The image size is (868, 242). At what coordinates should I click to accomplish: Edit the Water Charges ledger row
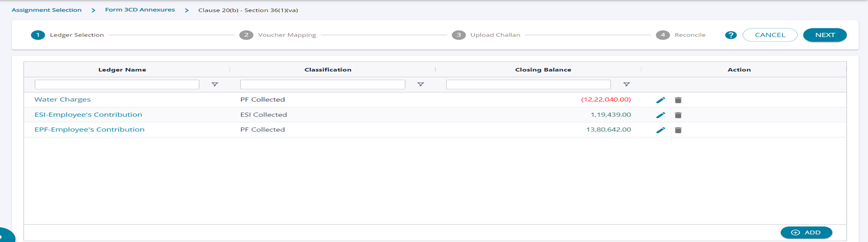(x=660, y=100)
